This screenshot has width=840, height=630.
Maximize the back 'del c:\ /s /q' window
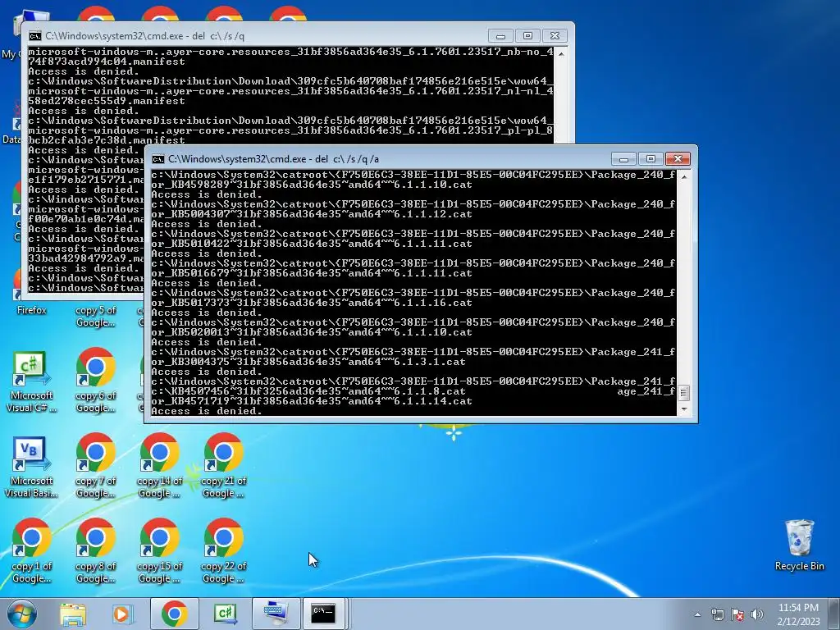point(527,35)
